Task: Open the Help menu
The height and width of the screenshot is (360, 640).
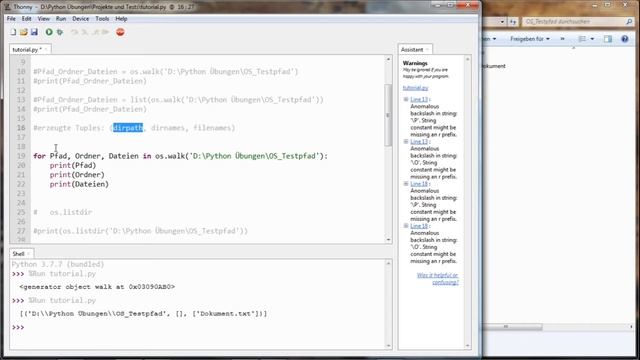Action: tap(121, 19)
